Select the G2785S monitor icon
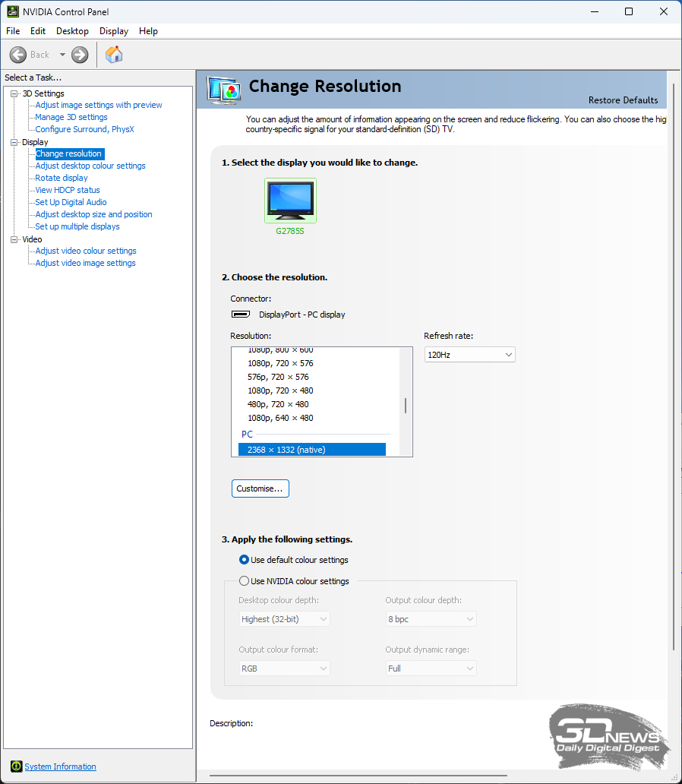This screenshot has width=682, height=784. click(x=290, y=201)
